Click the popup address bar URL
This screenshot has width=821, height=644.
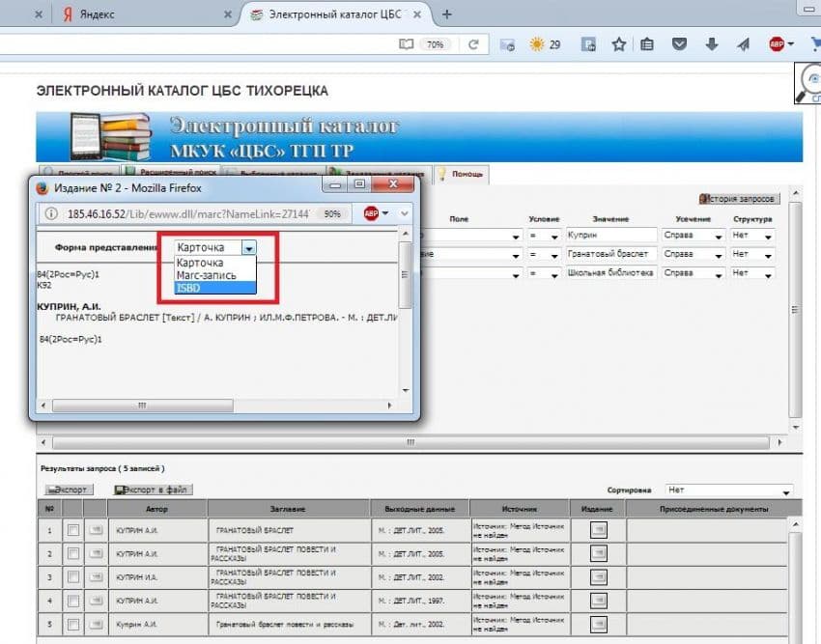(x=188, y=213)
